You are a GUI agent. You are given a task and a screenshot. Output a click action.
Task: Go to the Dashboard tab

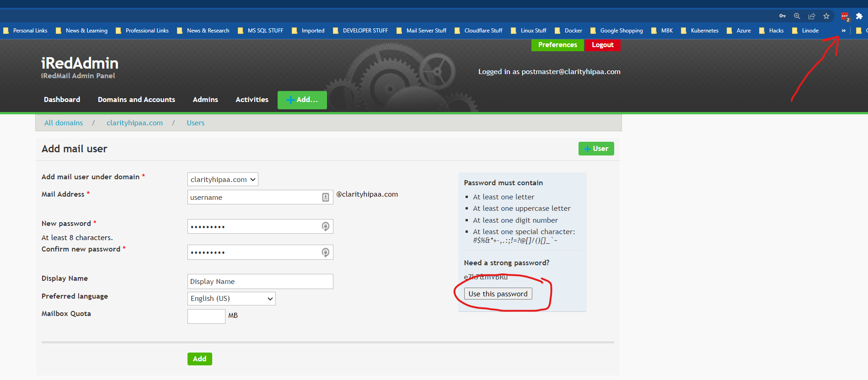(x=62, y=100)
